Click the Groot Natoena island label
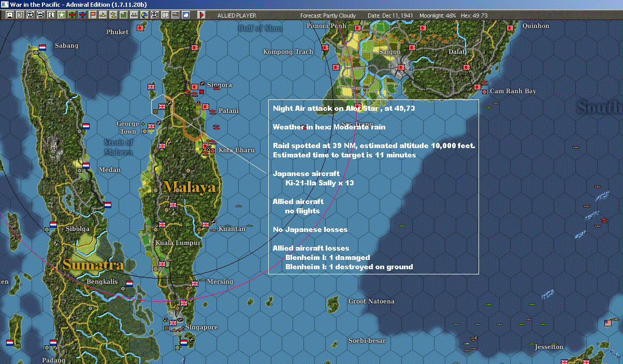 [371, 301]
